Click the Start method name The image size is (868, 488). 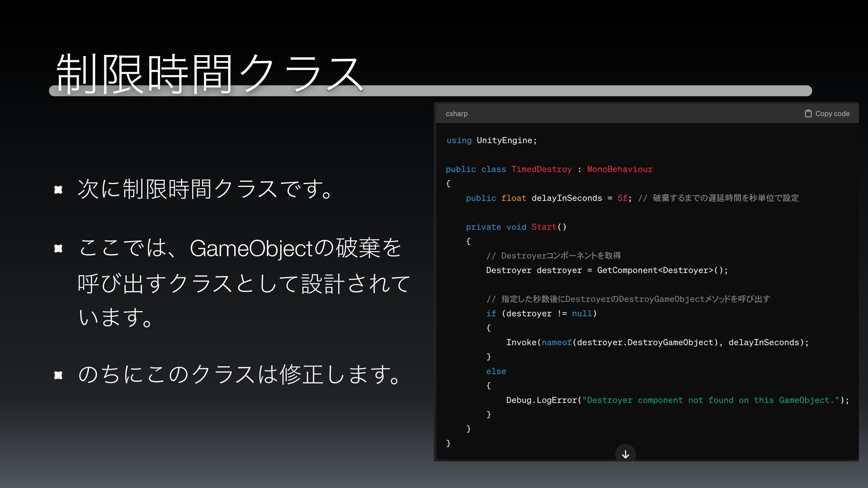coord(544,227)
